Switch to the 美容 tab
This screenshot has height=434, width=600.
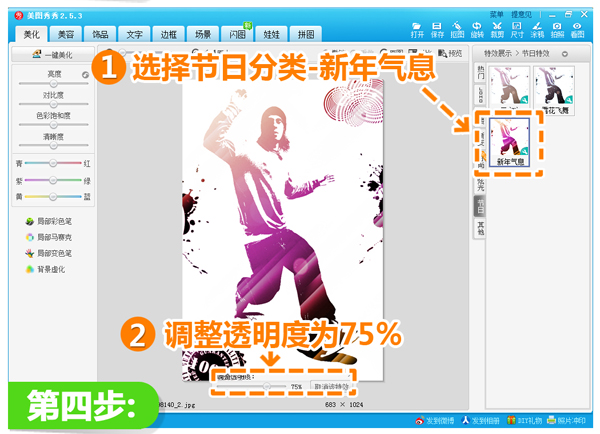tap(66, 34)
